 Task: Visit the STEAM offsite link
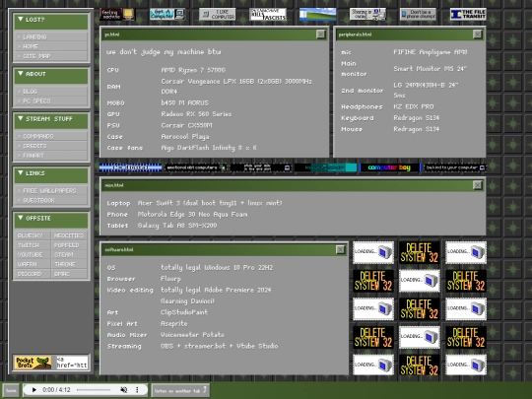coord(69,254)
